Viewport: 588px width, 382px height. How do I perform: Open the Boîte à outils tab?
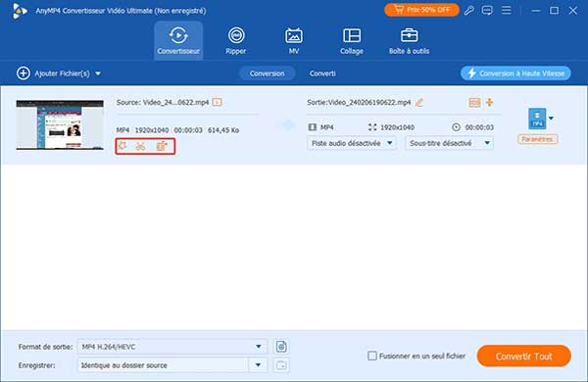pos(409,40)
